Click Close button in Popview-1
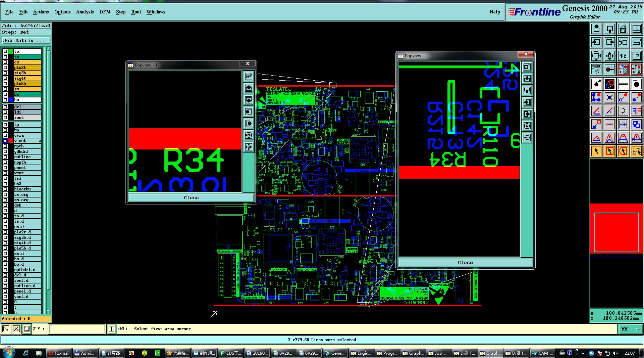 [191, 197]
